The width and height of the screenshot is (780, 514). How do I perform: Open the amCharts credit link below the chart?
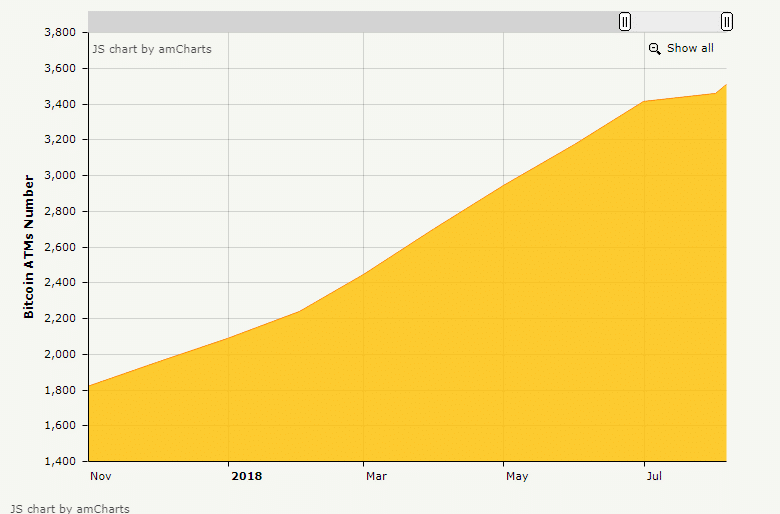pos(70,509)
